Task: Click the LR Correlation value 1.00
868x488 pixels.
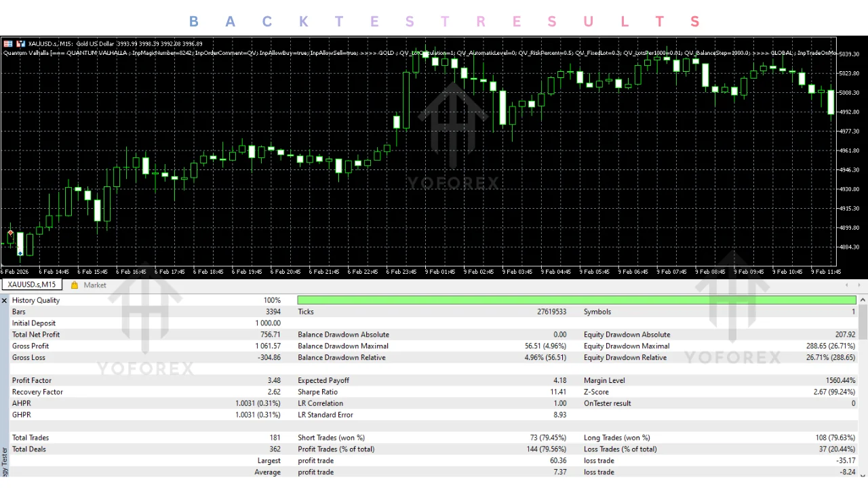Action: [559, 404]
